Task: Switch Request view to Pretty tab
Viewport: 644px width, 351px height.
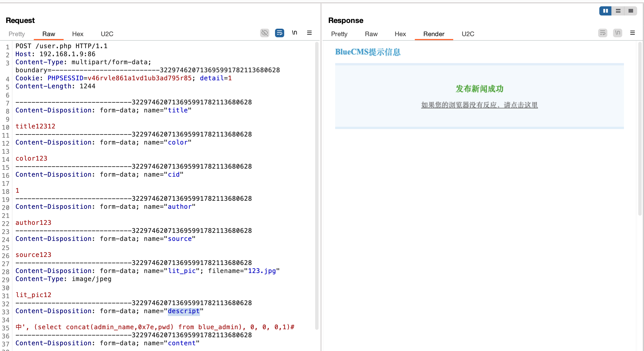Action: click(x=17, y=34)
